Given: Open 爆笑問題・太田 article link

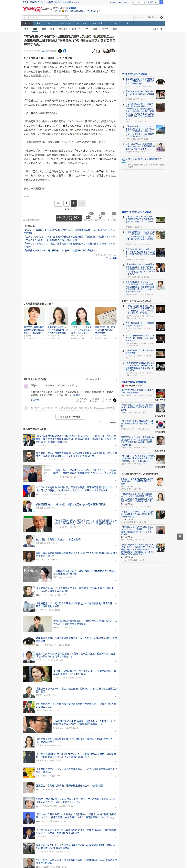Looking at the screenshot, I should (x=76, y=455).
